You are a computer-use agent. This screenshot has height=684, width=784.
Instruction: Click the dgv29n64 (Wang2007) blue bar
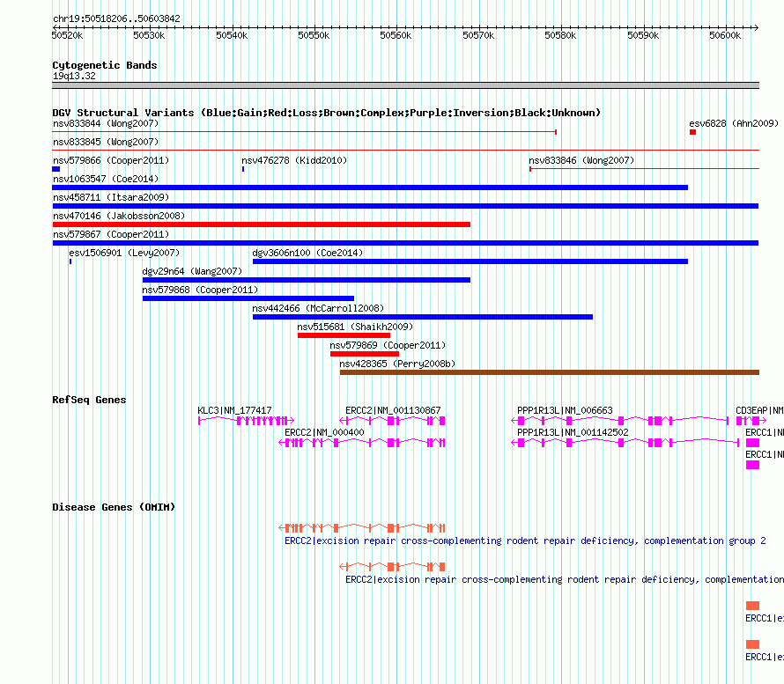pos(307,280)
